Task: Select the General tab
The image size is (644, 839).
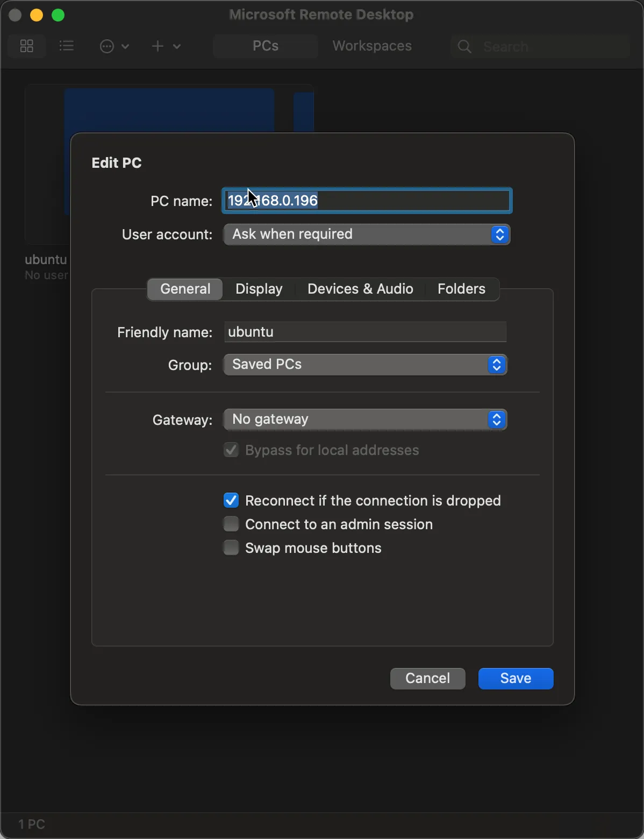Action: pos(185,289)
